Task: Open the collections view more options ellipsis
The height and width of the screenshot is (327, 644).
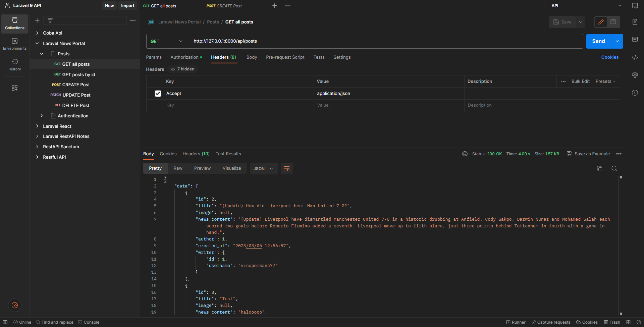Action: point(133,20)
